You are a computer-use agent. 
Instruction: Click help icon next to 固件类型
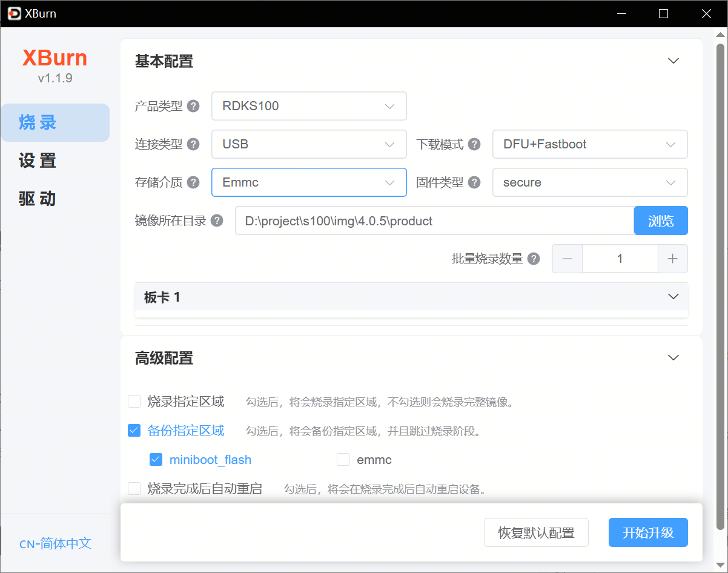pyautogui.click(x=475, y=182)
